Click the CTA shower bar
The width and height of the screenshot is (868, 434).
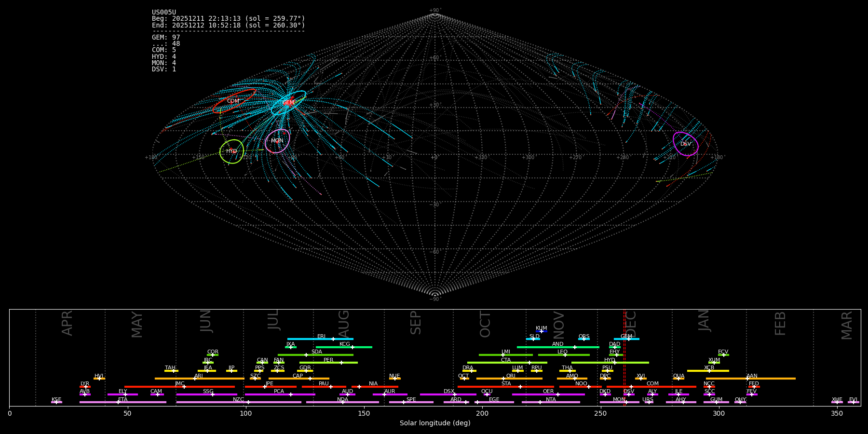(507, 363)
